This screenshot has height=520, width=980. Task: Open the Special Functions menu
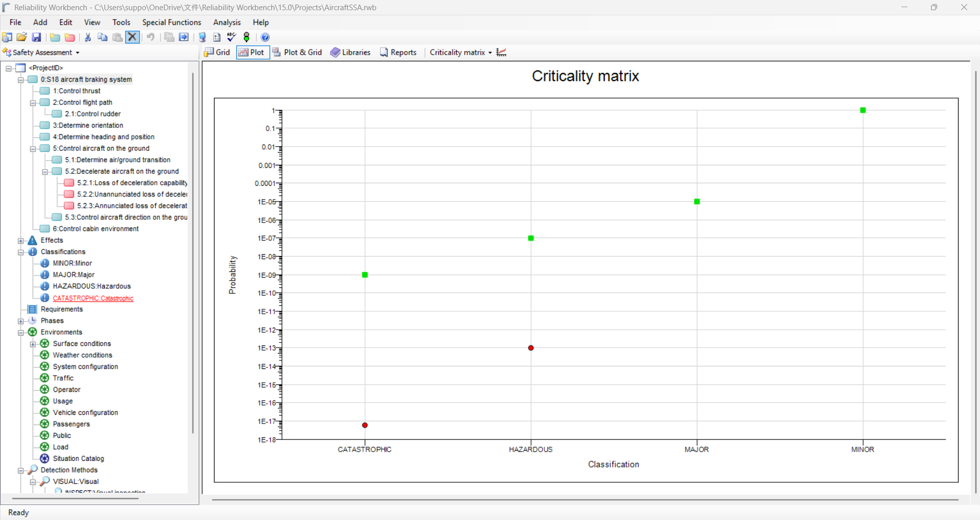pyautogui.click(x=172, y=22)
